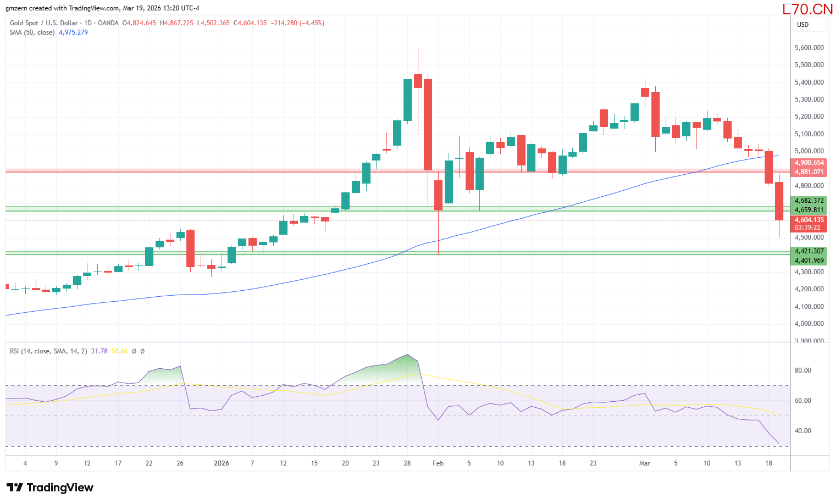Select the RSI (14, close, SMA, 14, 2) legend
Viewport: 835px width, 504px height.
pyautogui.click(x=48, y=351)
